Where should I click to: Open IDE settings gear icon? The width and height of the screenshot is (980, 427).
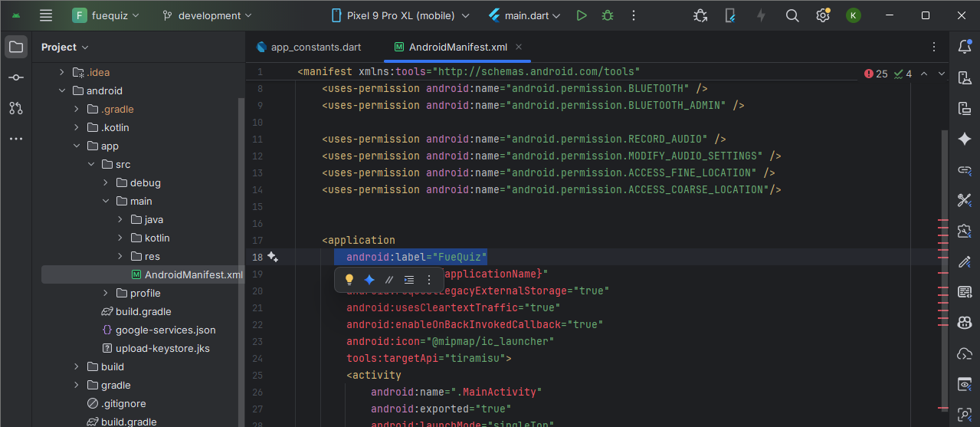823,15
